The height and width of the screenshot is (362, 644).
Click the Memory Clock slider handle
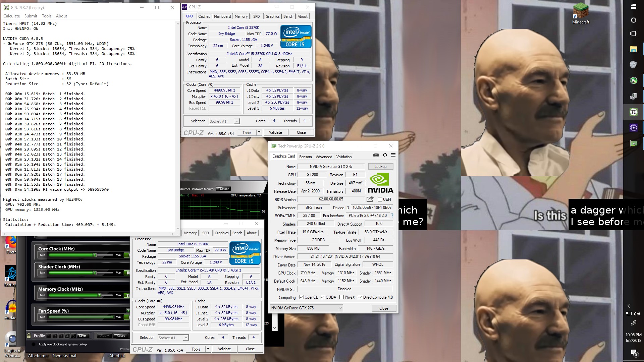tap(99, 295)
